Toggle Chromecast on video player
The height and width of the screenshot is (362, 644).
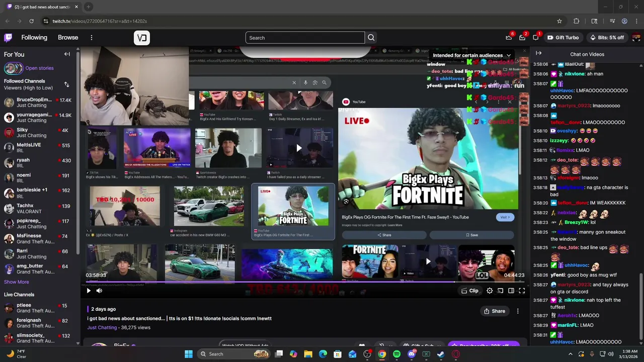[501, 291]
